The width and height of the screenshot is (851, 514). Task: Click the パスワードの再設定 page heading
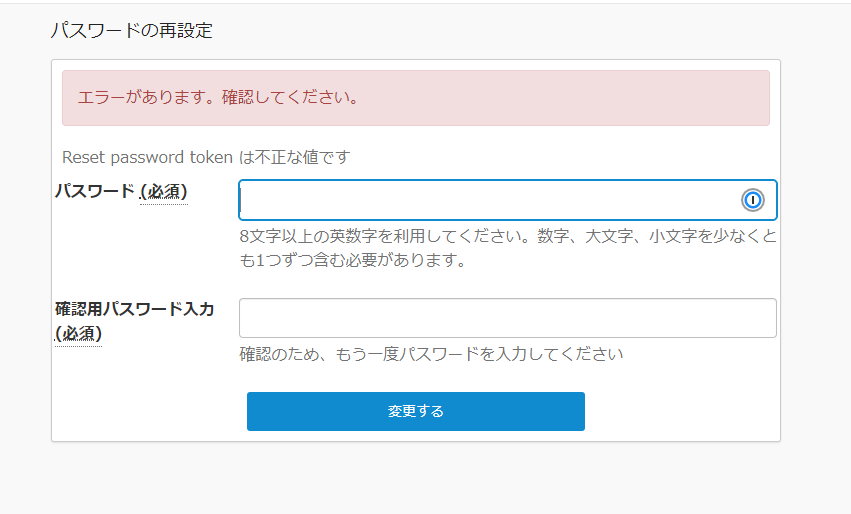(x=131, y=30)
